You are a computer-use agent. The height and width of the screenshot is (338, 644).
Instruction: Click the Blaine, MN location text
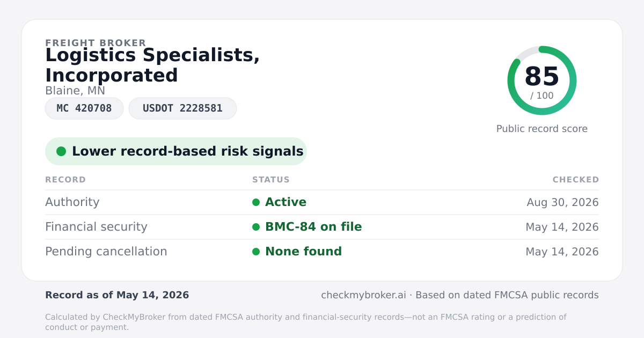(x=75, y=91)
